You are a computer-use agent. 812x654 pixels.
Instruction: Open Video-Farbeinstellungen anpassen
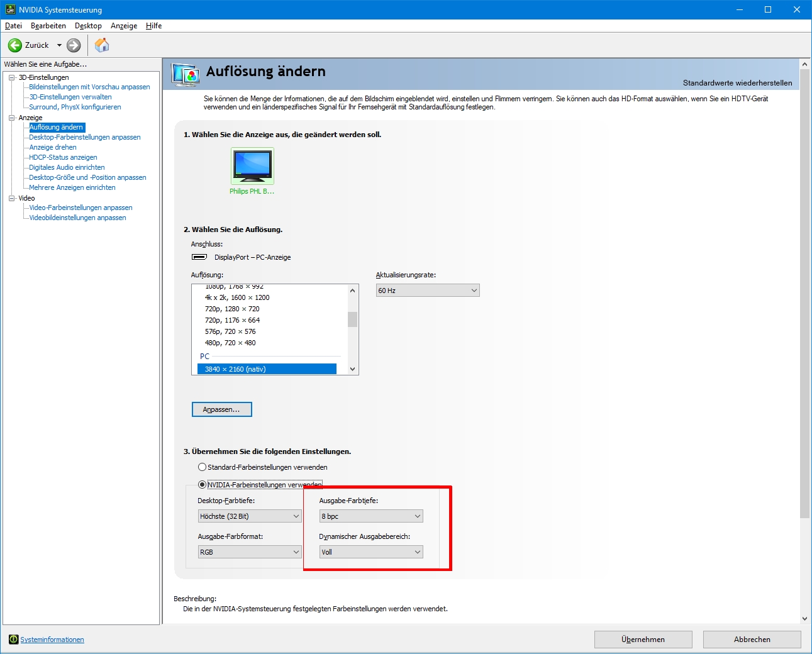(x=81, y=208)
